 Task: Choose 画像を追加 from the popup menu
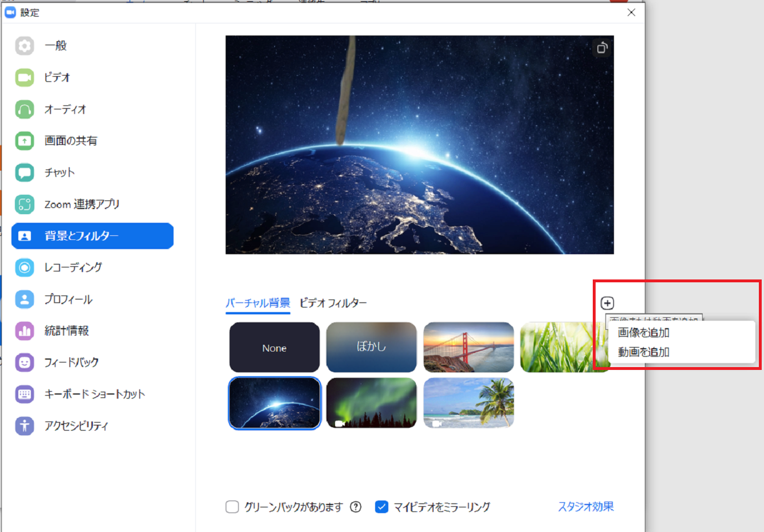643,333
